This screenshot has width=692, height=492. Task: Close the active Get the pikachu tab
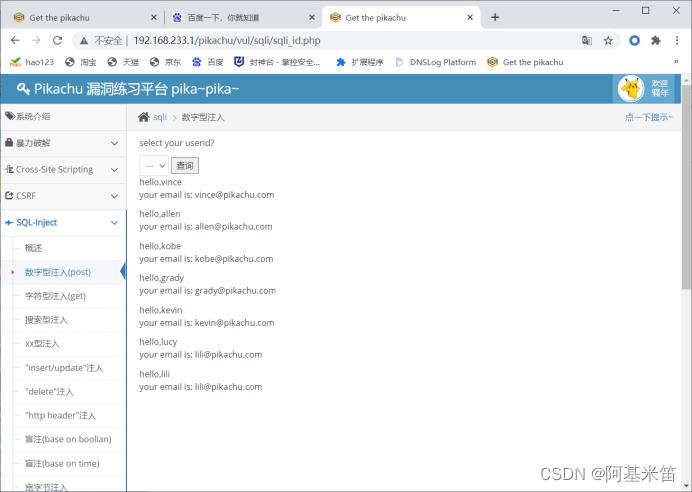(x=470, y=17)
